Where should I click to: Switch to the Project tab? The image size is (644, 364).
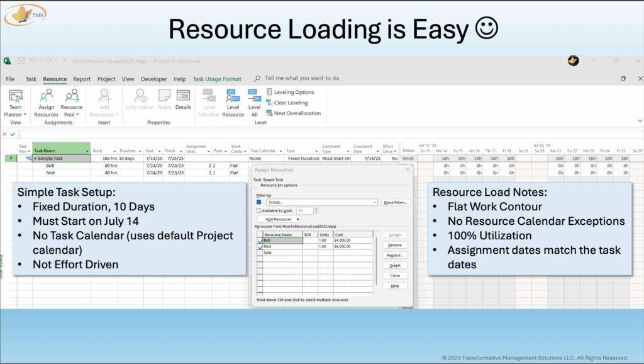pyautogui.click(x=106, y=79)
